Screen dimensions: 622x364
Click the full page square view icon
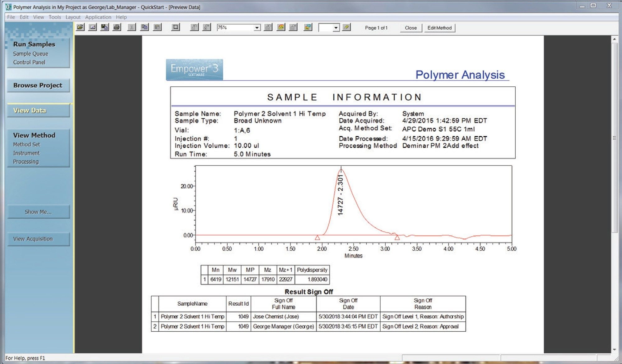pyautogui.click(x=175, y=27)
